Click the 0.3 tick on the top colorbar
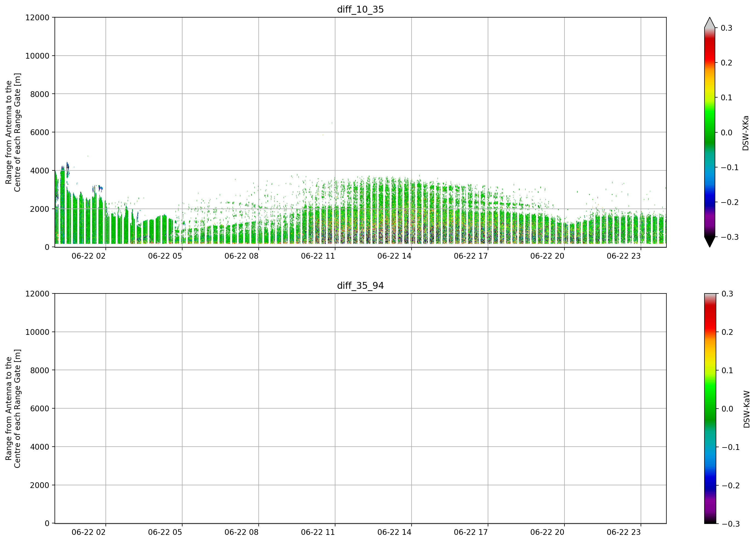 (x=726, y=28)
